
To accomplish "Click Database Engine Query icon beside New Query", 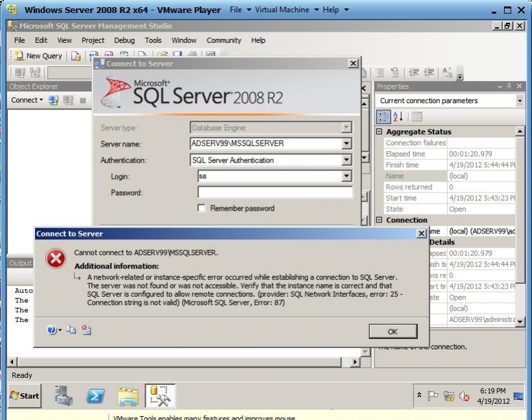I will tap(76, 56).
